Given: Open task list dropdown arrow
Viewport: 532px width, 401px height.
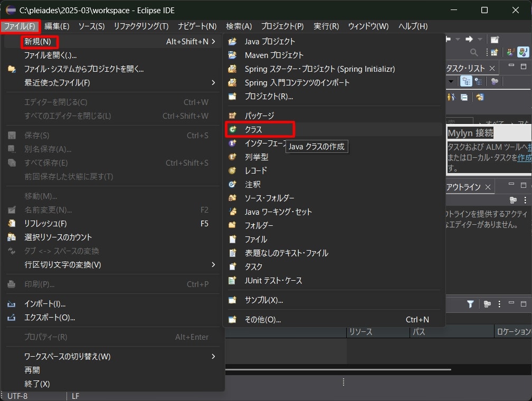Looking at the screenshot, I should click(451, 81).
